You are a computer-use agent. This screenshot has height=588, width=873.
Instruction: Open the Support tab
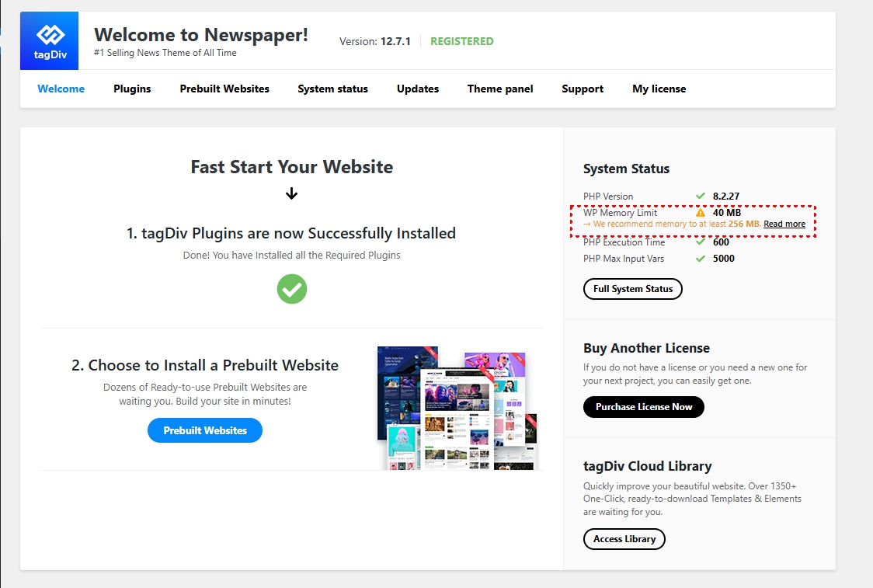tap(583, 89)
